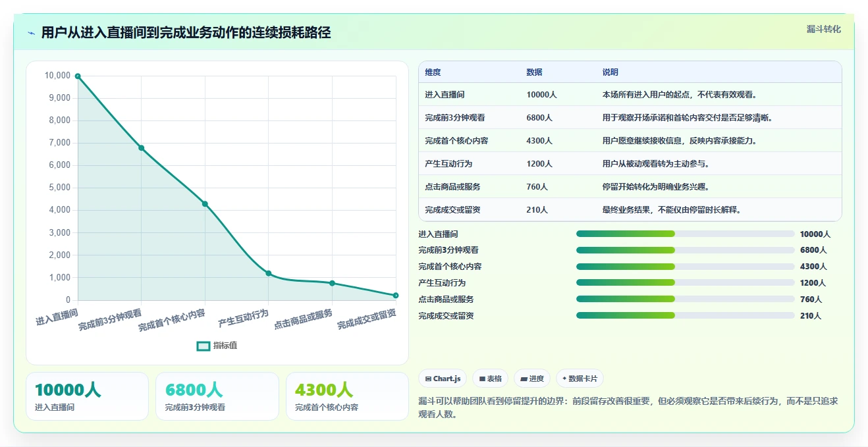Image resolution: width=868 pixels, height=447 pixels.
Task: Select the 表格 tag chip
Action: pos(491,379)
